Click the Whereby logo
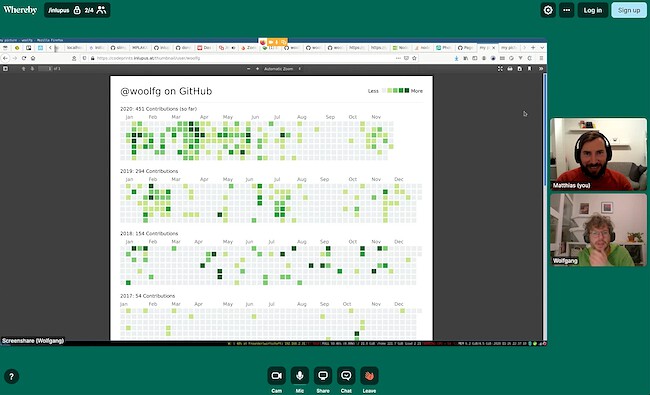This screenshot has height=395, width=650. tap(20, 10)
